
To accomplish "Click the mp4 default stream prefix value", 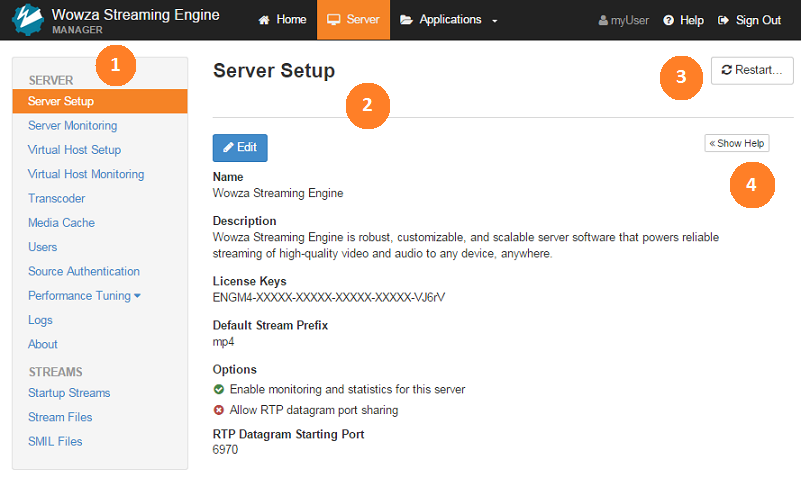I will click(223, 342).
